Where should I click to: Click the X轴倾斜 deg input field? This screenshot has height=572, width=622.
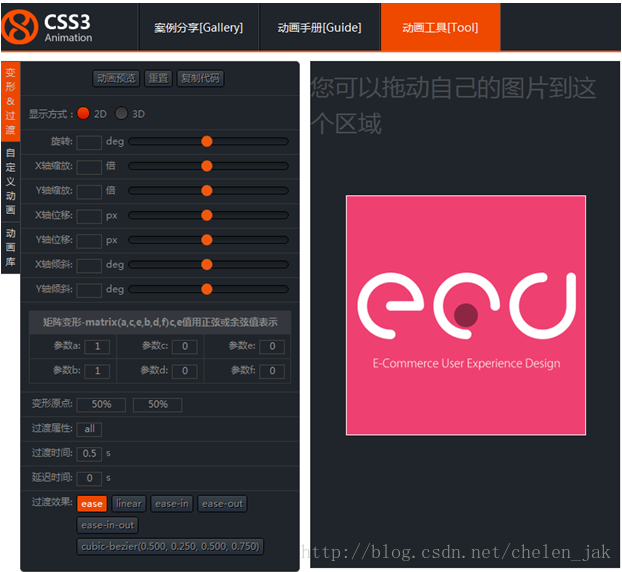click(89, 265)
